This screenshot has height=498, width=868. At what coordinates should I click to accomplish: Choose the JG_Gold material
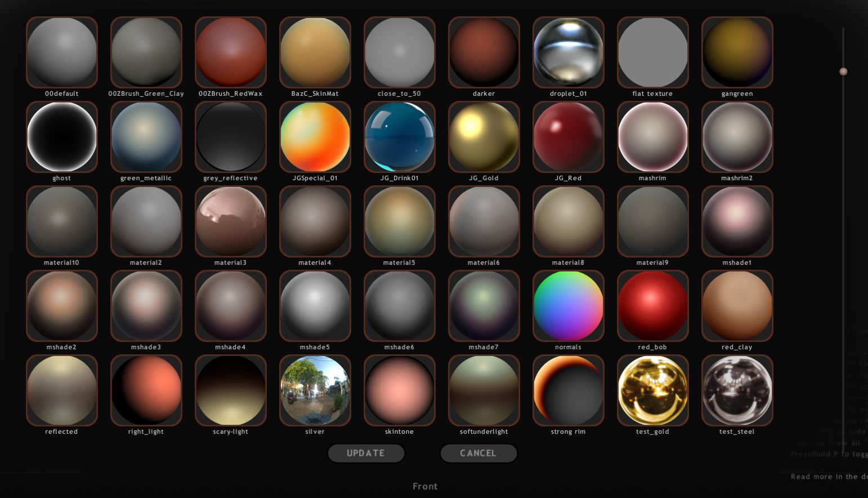tap(484, 137)
